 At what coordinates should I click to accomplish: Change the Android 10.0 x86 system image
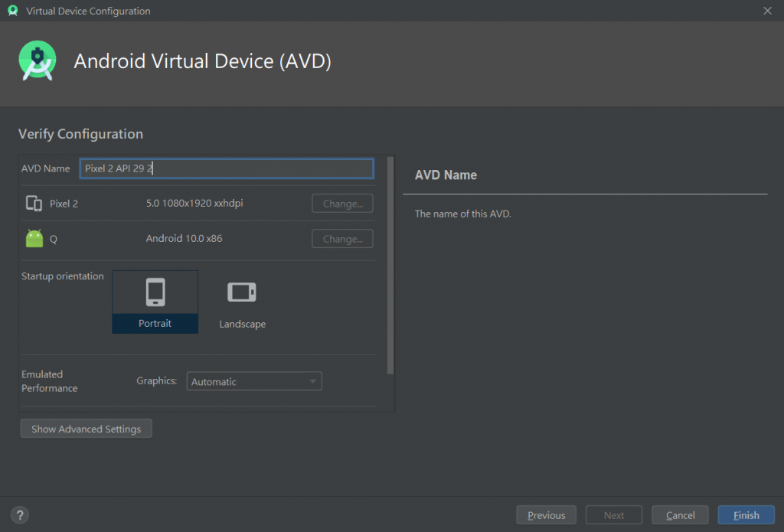tap(342, 239)
